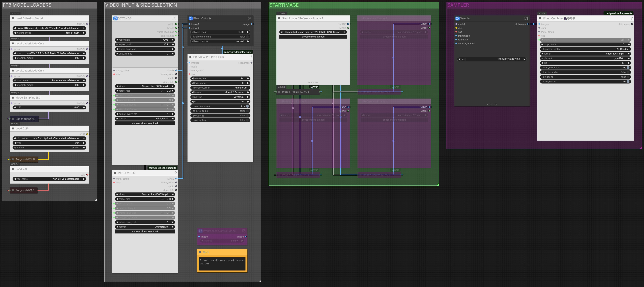Click the seed value field in Sampler
The height and width of the screenshot is (287, 644).
coord(492,59)
